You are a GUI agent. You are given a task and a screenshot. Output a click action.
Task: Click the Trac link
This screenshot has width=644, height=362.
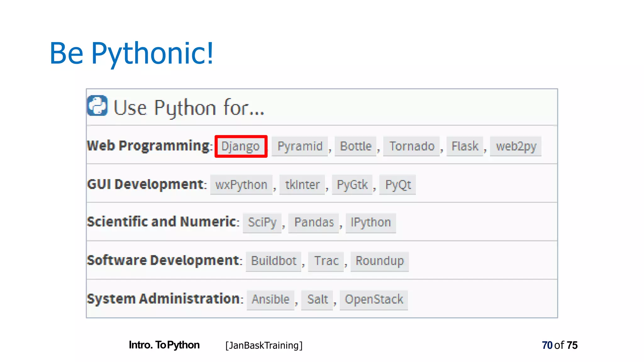tap(326, 261)
